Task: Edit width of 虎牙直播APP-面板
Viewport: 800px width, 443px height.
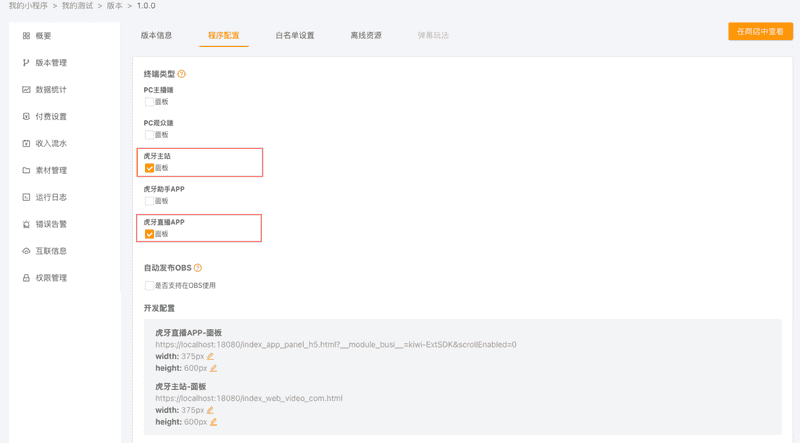Action: [x=210, y=356]
